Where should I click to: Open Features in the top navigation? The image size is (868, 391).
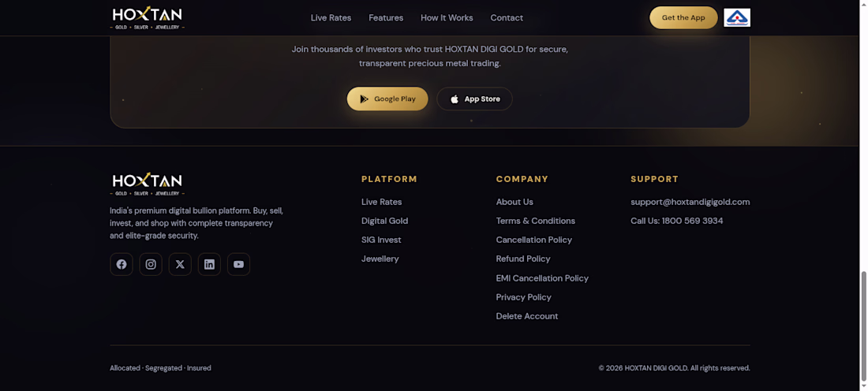[386, 17]
